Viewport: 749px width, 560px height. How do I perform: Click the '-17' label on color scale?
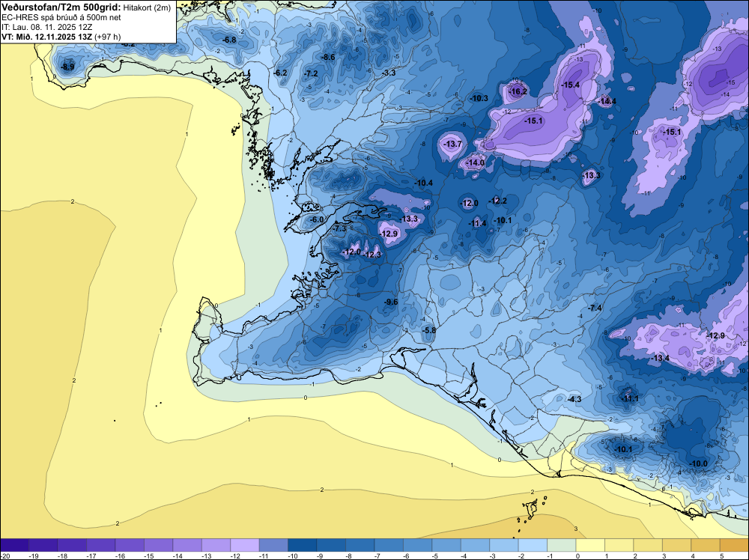[x=91, y=556]
